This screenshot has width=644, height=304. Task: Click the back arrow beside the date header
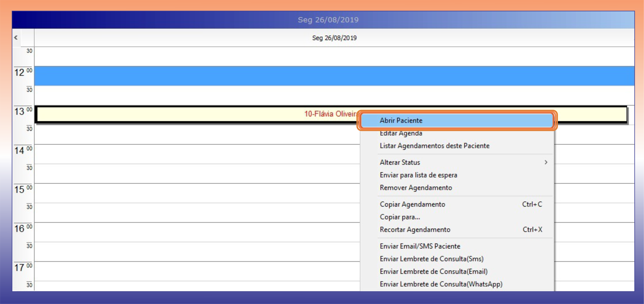pyautogui.click(x=16, y=38)
